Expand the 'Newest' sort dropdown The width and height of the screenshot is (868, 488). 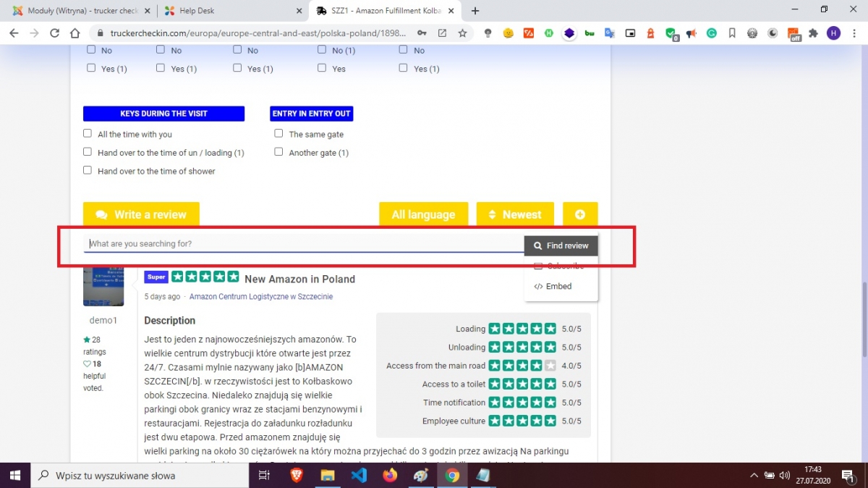pos(514,214)
